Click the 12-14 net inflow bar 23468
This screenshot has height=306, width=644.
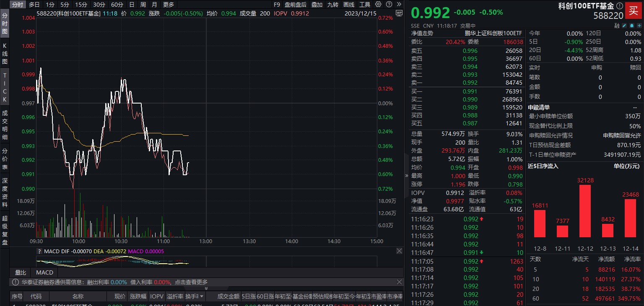click(630, 218)
